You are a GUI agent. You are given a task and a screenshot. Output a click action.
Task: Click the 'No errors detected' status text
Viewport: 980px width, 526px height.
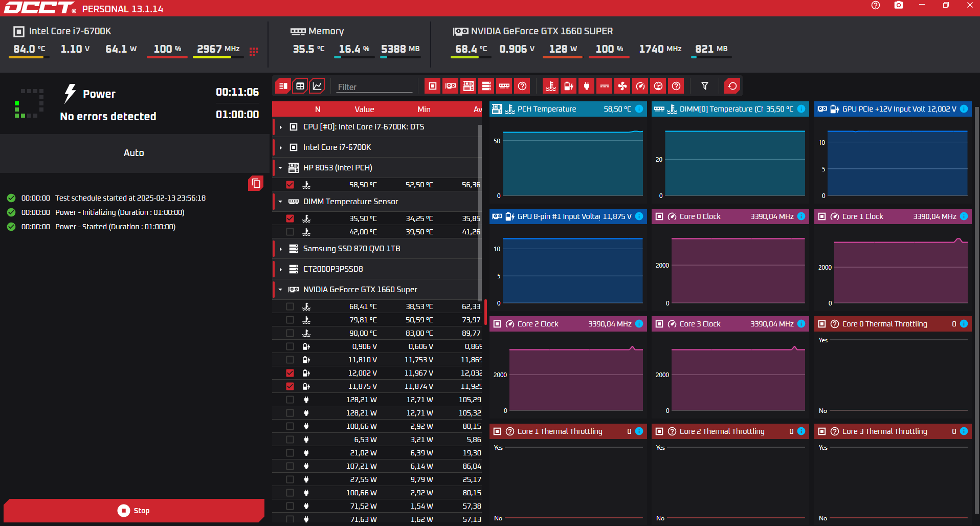pos(108,117)
